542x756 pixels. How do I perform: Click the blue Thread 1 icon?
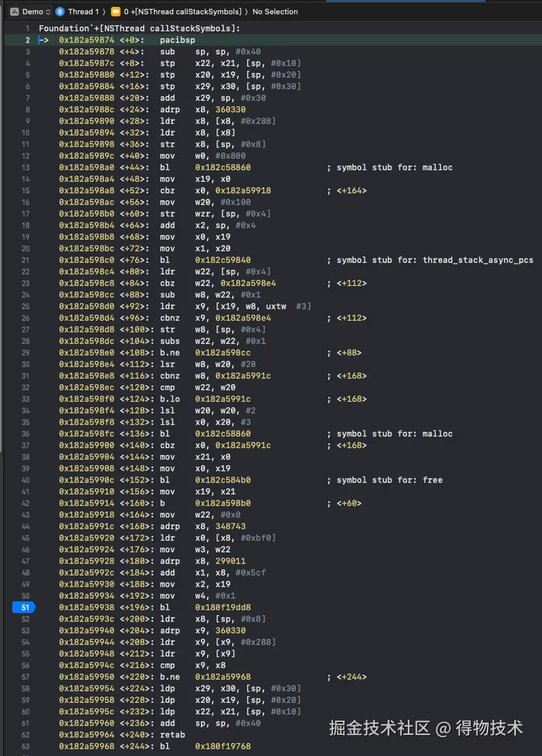tap(60, 12)
